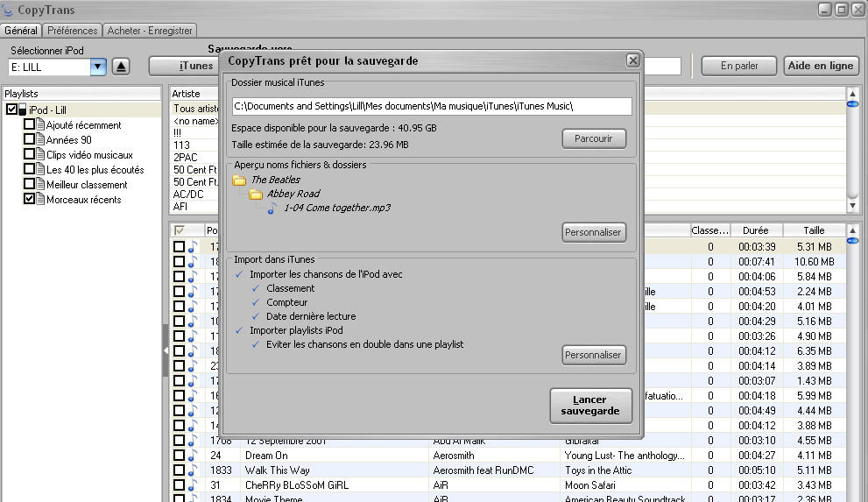
Task: Click Parcourir to browse folder
Action: [x=594, y=139]
